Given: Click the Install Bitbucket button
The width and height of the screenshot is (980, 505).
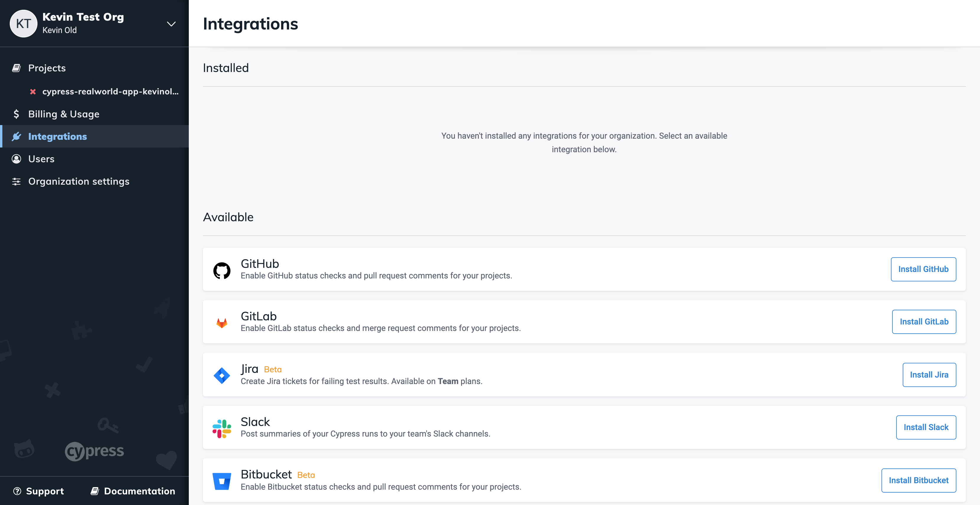Looking at the screenshot, I should point(919,480).
